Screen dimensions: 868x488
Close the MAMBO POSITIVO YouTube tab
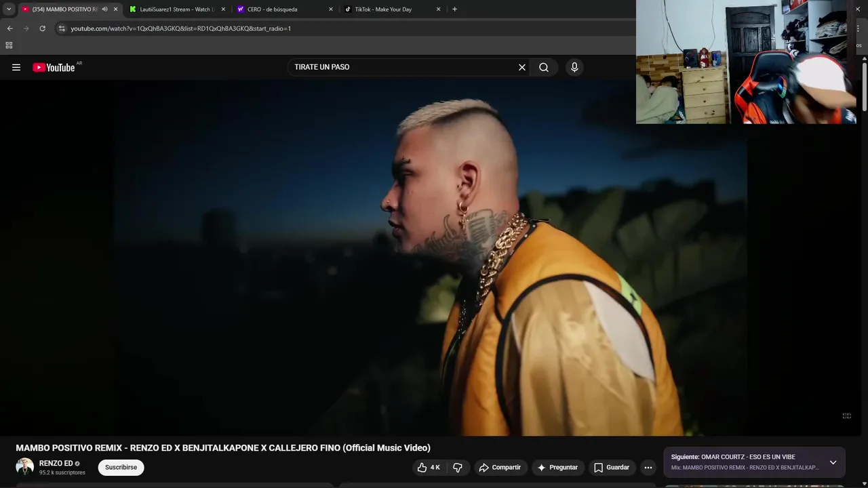tap(115, 9)
